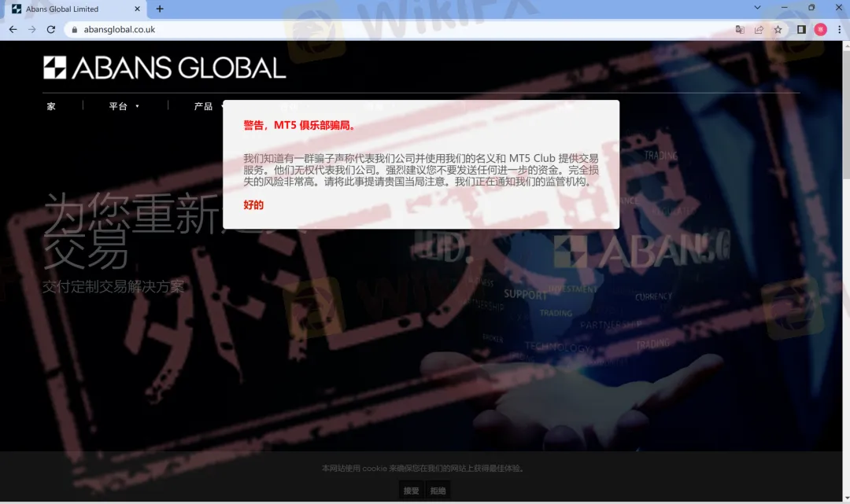Reject cookies with the 拒绝 button
The image size is (850, 504).
(x=438, y=491)
